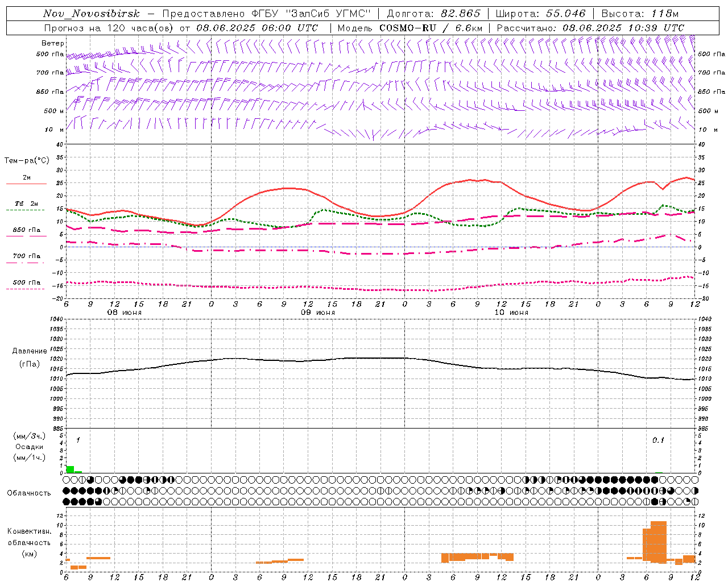This screenshot has width=728, height=582.
Task: Click the "Td 2м" legend label
Action: pos(26,203)
